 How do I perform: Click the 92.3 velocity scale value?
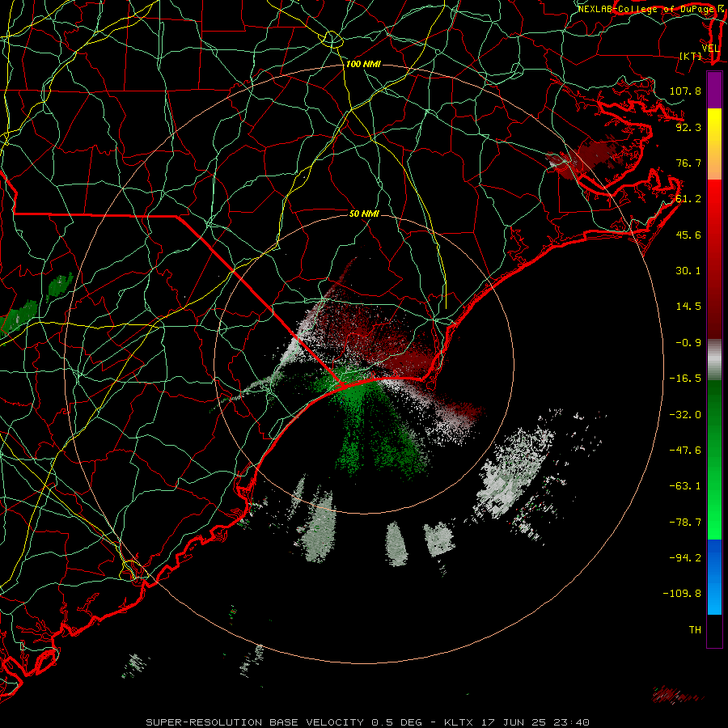(688, 127)
